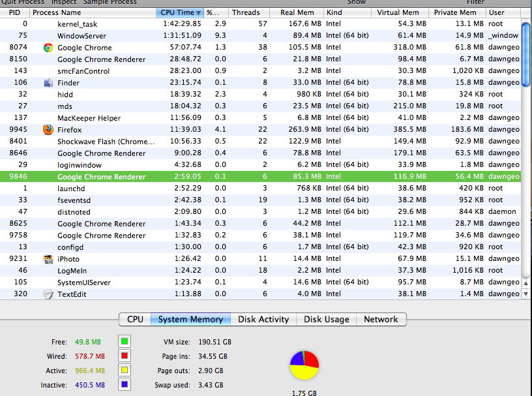Select the mds process row
532x396 pixels.
click(260, 106)
